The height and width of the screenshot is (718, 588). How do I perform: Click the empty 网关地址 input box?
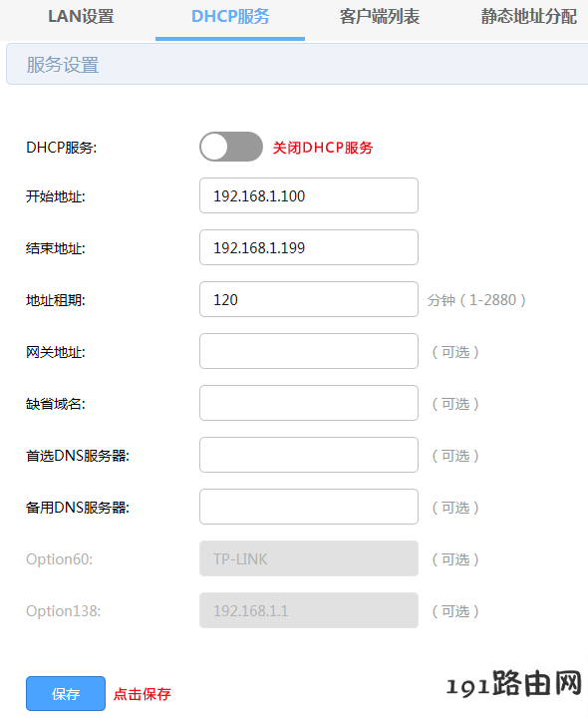[309, 351]
